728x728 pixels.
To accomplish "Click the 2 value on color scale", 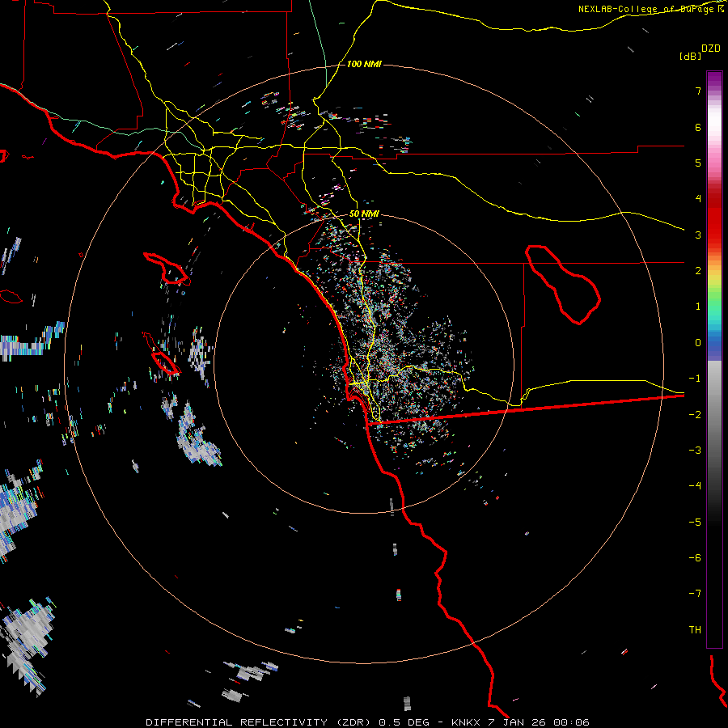I will 698,271.
